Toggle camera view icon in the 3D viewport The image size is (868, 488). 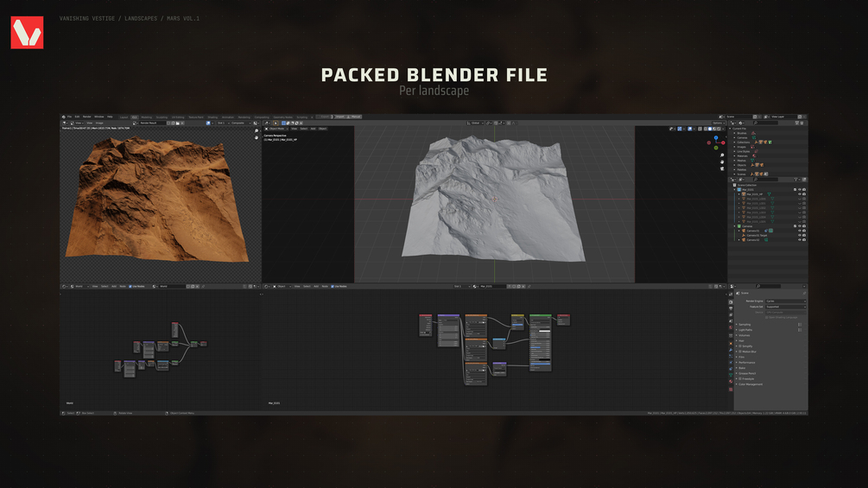tap(722, 168)
